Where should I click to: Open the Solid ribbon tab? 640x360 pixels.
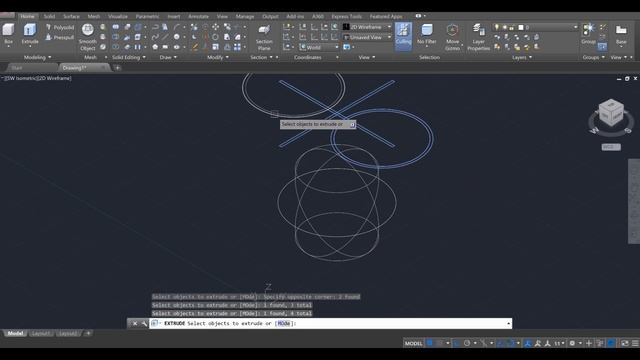coord(49,16)
